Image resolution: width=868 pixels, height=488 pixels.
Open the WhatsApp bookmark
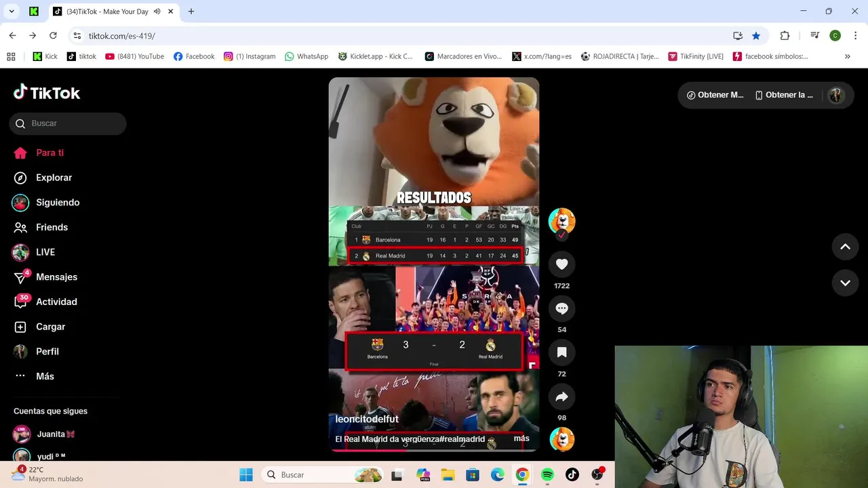(307, 56)
